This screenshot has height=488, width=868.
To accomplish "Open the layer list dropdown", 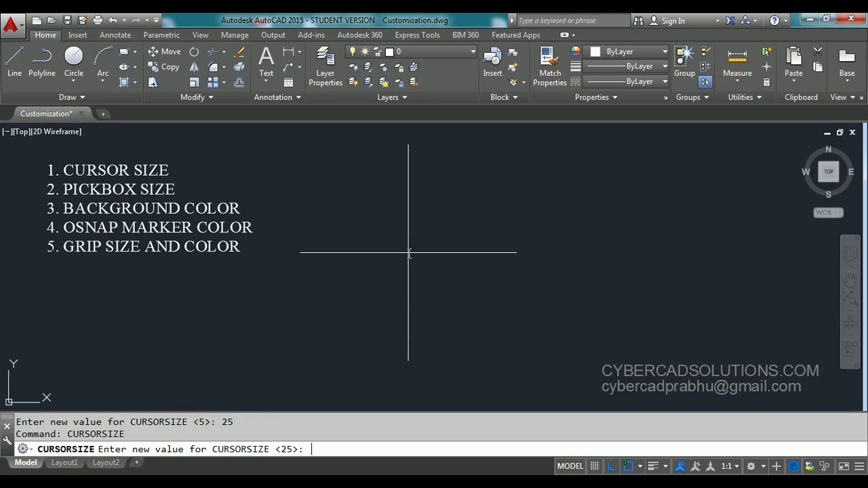I will pos(412,52).
